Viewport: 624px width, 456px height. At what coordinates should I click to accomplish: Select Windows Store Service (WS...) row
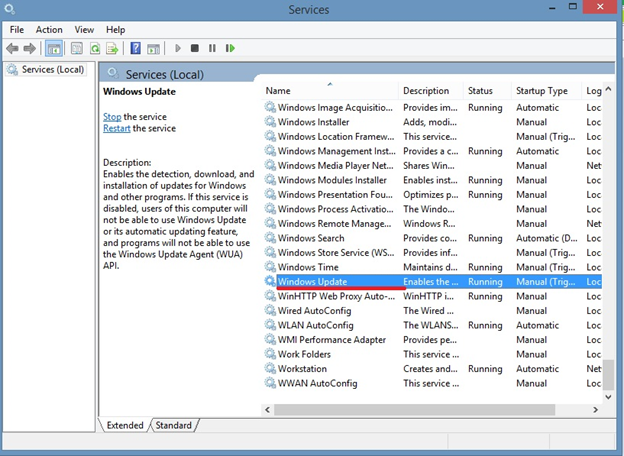pyautogui.click(x=433, y=252)
